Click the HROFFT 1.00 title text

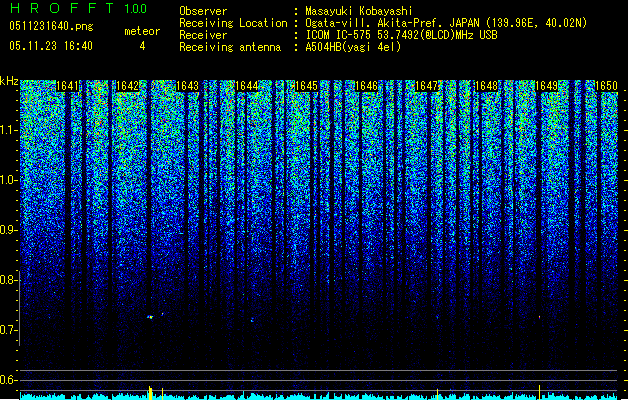point(79,8)
